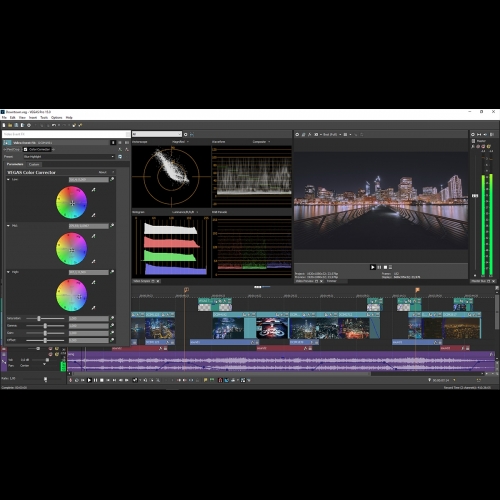Toggle Loop Playback in timeline transport
Viewport: 500px width, 500px height.
[x=77, y=380]
